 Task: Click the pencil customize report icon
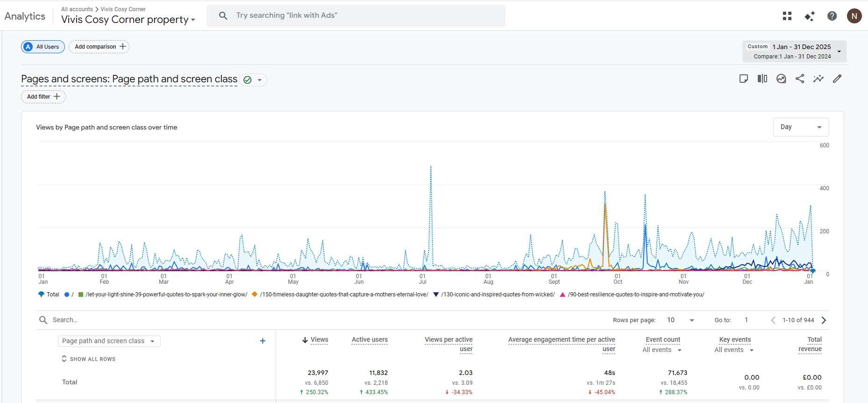pos(837,79)
